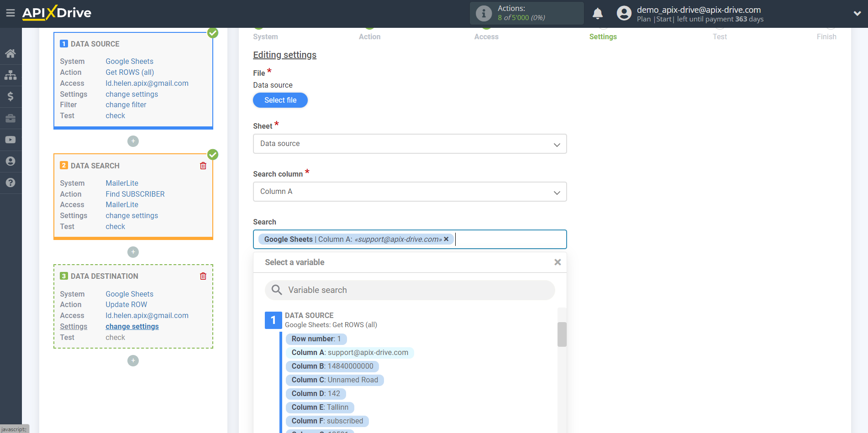Open the billing dollar icon
The width and height of the screenshot is (868, 433).
coord(11,96)
